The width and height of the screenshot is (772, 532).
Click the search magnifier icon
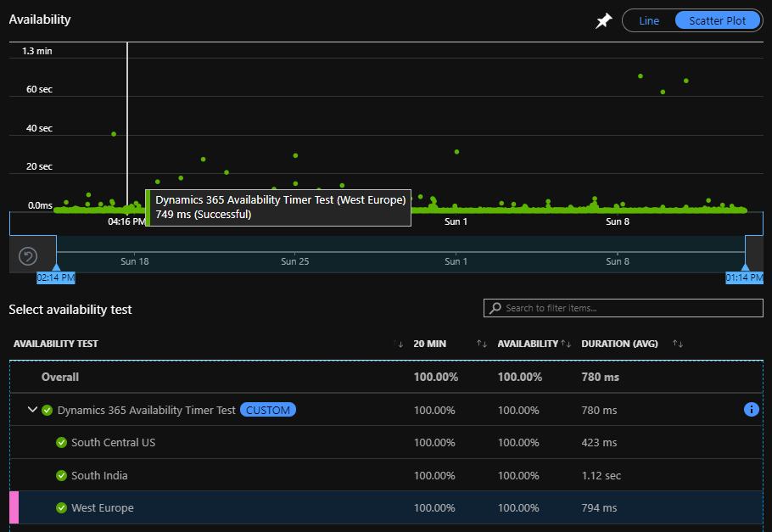495,308
